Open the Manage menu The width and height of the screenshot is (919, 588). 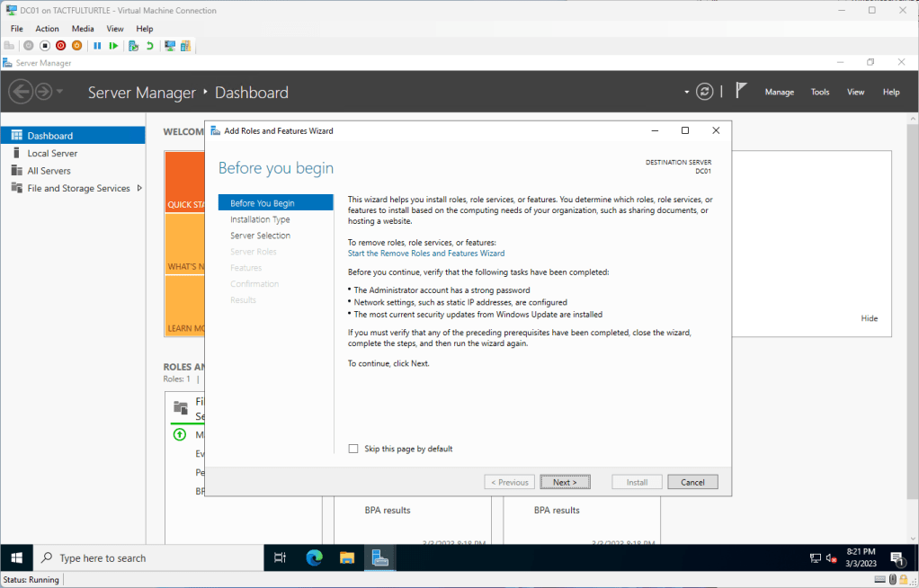(x=779, y=92)
